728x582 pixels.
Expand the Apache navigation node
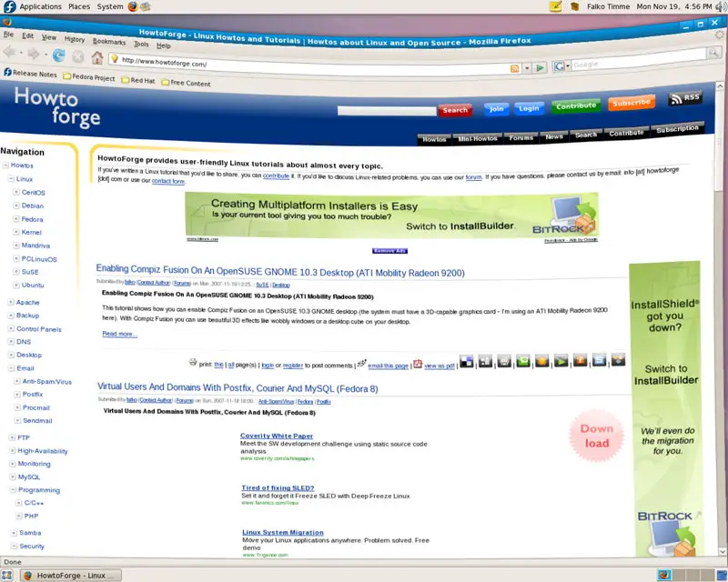click(x=11, y=302)
